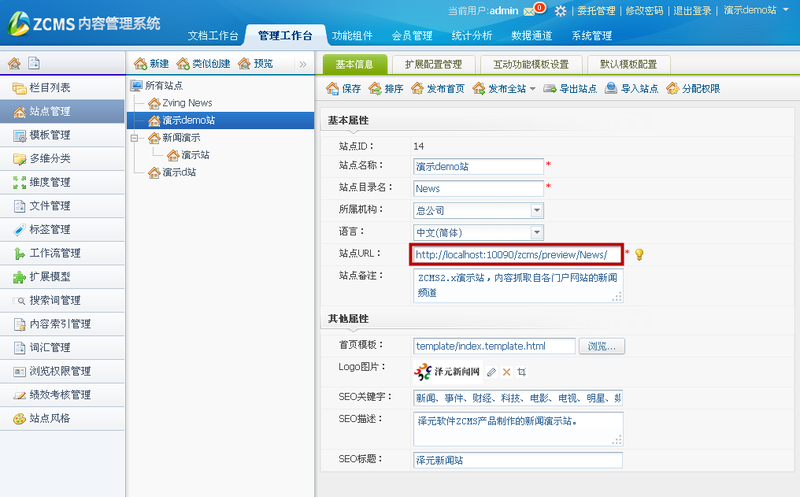Open the 所属机构 dropdown
The width and height of the screenshot is (800, 497).
[x=537, y=211]
